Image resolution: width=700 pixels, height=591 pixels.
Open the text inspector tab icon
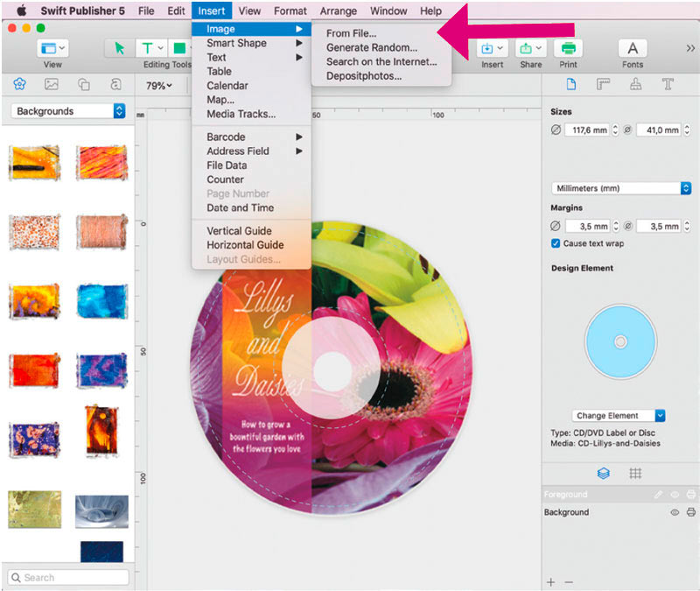point(668,84)
